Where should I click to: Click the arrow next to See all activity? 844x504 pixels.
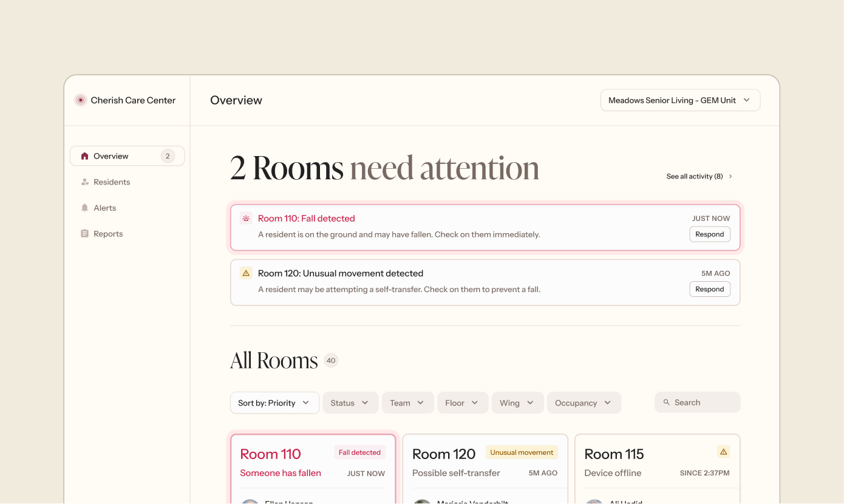coord(730,176)
